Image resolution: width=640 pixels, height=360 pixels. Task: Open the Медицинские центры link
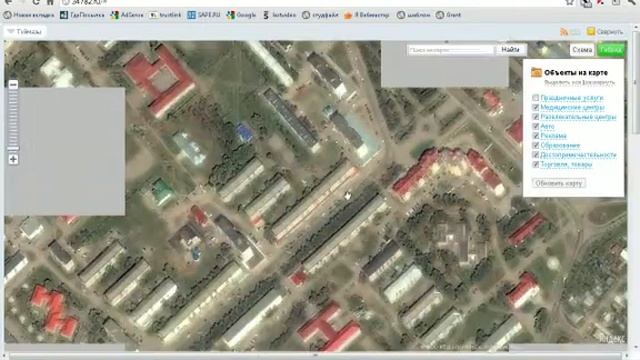[572, 107]
